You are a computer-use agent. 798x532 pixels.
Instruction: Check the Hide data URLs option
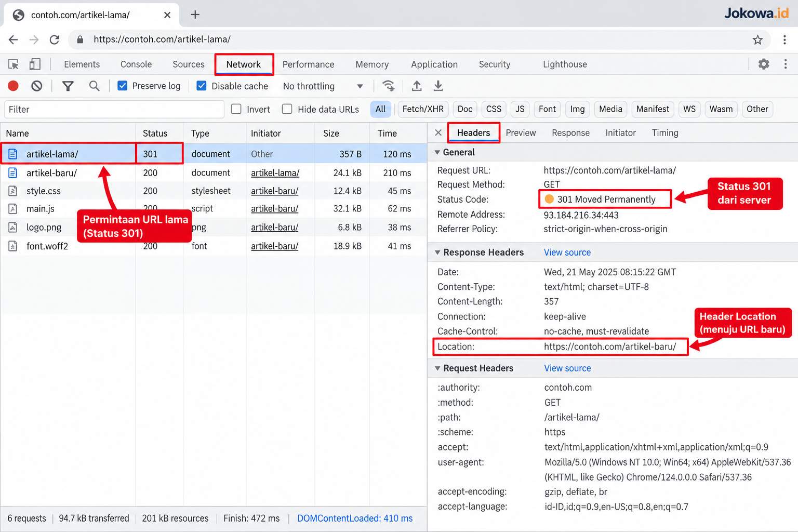click(x=287, y=109)
